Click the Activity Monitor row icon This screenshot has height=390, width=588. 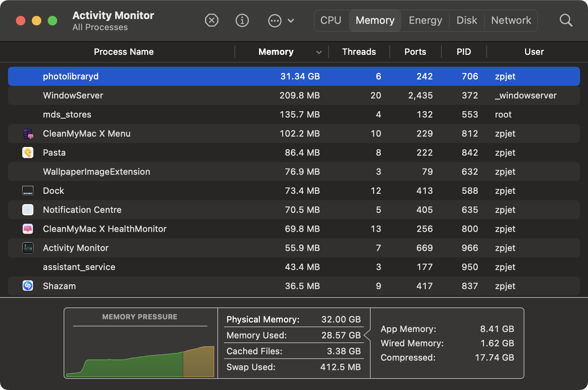(28, 248)
